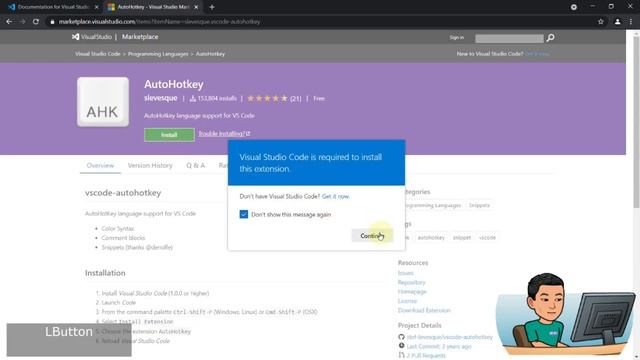
Task: Switch to Documentation for Visual Studio tab
Action: coord(53,7)
